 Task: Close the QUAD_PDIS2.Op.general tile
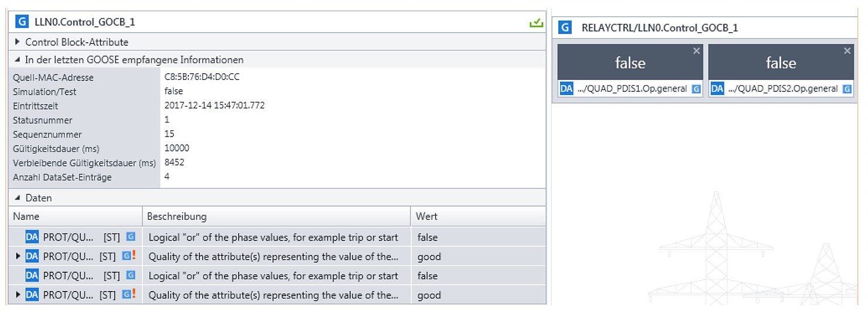(847, 51)
